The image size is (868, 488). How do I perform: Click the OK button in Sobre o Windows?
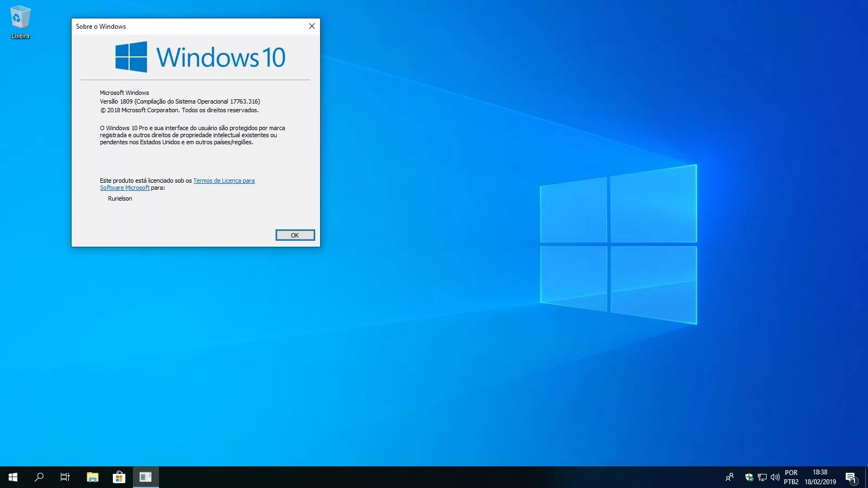(295, 235)
